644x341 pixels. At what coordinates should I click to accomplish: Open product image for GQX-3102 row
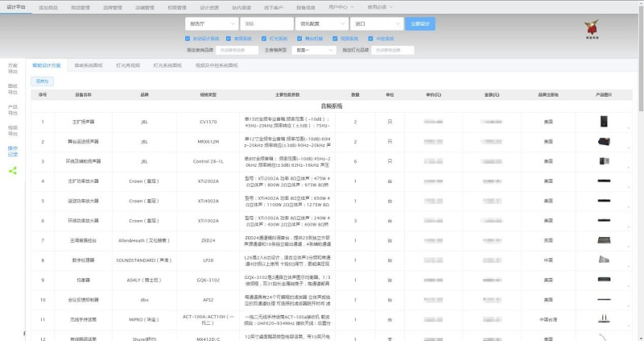click(604, 280)
